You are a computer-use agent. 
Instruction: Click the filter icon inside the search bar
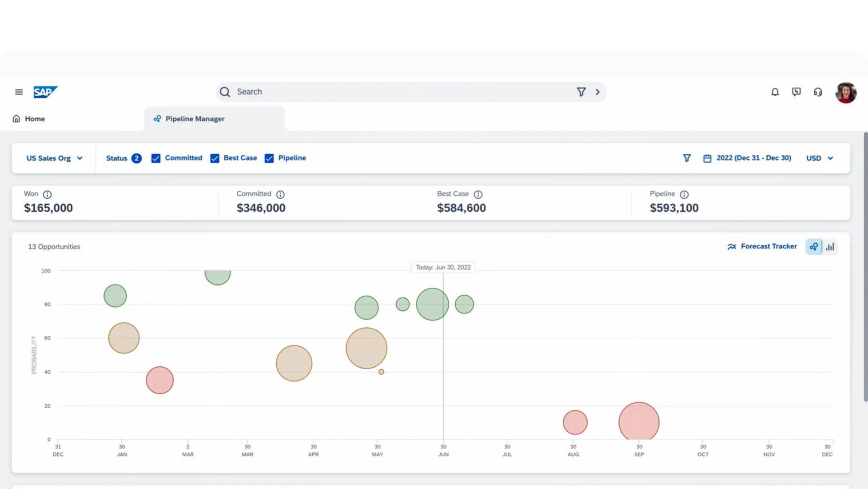point(581,92)
